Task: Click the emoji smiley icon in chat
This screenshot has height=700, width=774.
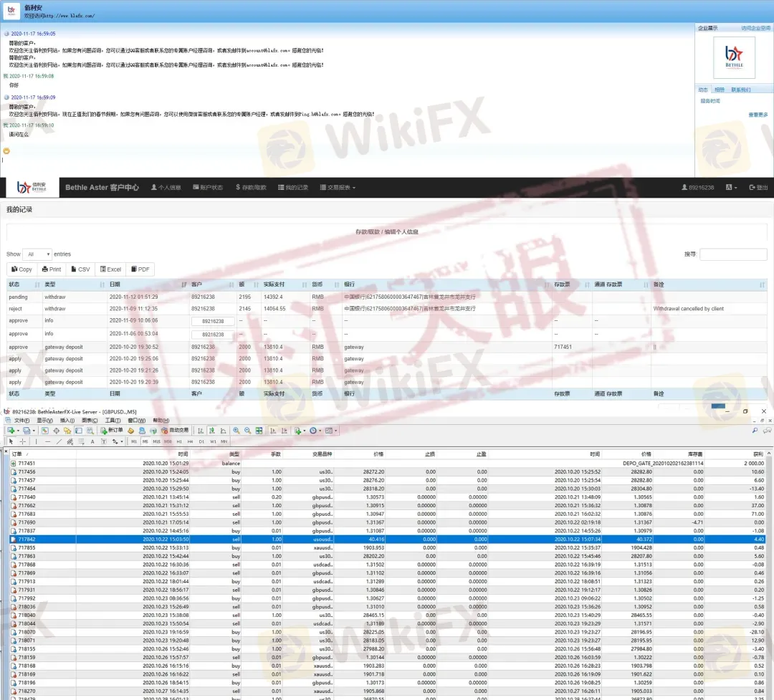Action: (x=6, y=150)
